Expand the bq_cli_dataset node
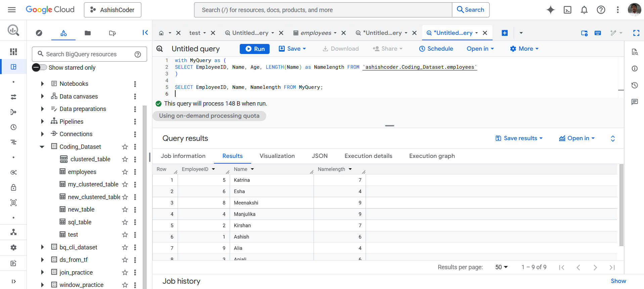 [x=42, y=247]
